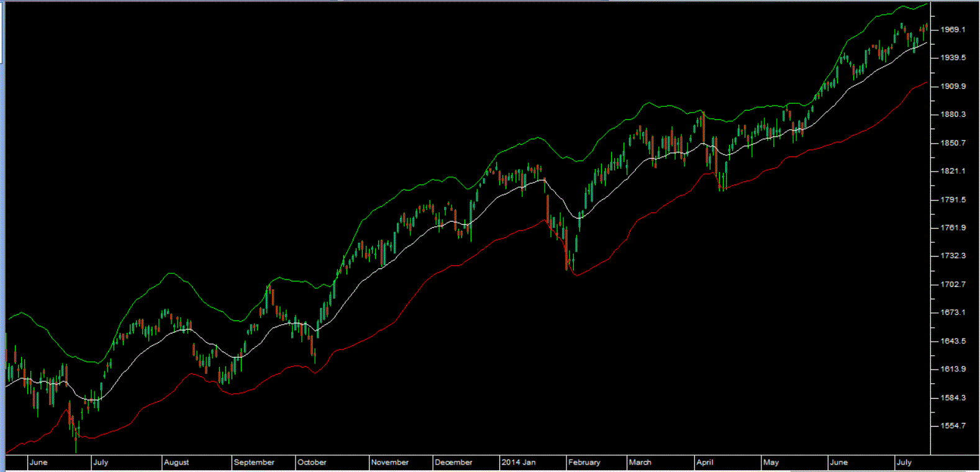Click the 1791.5 price level
This screenshot has height=472, width=980.
pos(953,200)
